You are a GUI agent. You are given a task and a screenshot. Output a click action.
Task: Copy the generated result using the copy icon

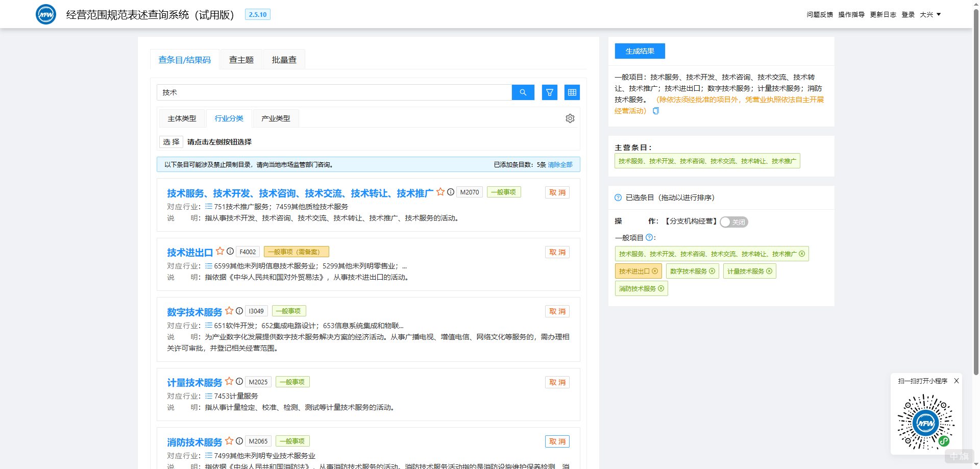tap(655, 111)
